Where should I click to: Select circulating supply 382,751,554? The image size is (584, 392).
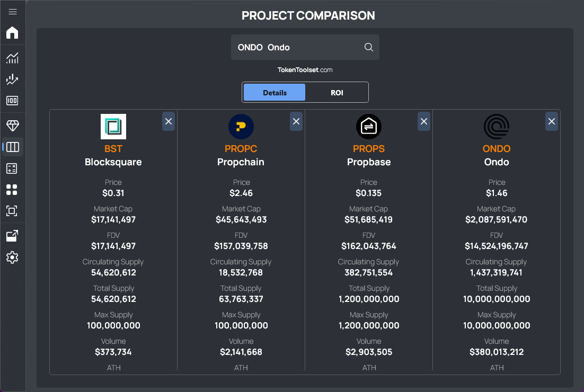click(x=369, y=272)
